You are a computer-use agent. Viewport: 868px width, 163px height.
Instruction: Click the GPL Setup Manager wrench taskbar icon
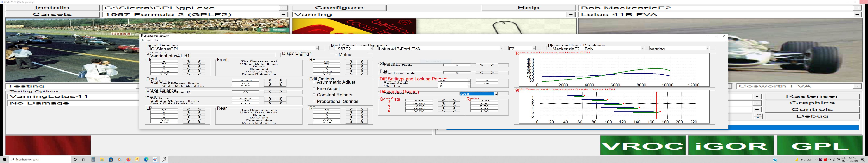[x=164, y=159]
